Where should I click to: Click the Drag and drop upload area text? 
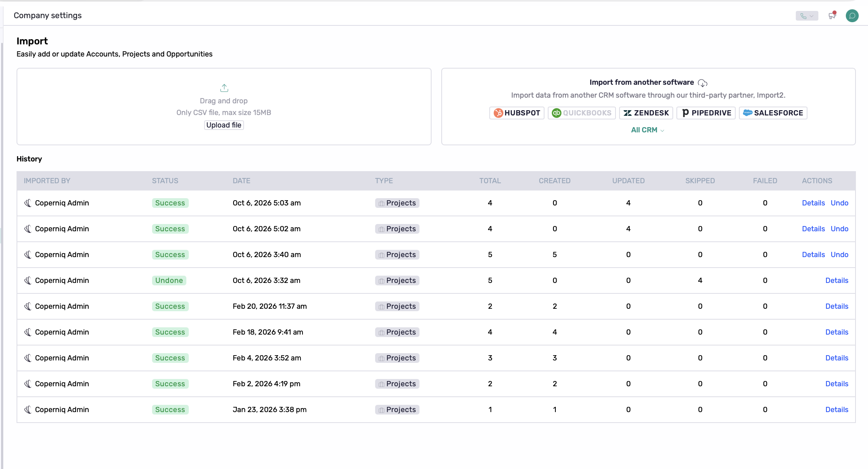[x=224, y=101]
